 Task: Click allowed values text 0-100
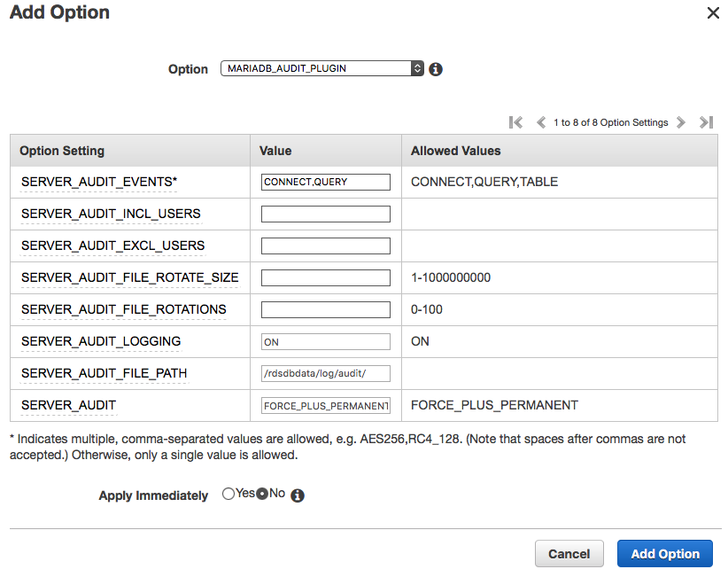pos(426,309)
